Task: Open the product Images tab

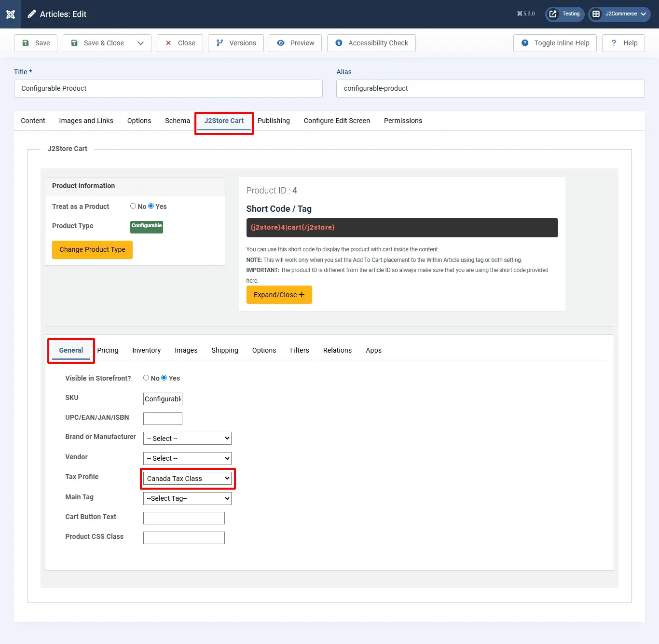Action: tap(186, 350)
